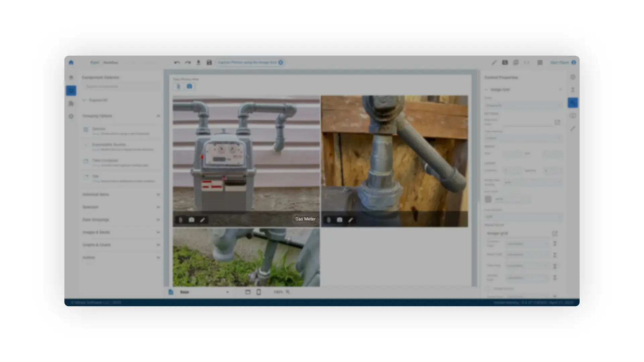Viewport: 644px width, 362px height.
Task: Switch preview back to desktop view
Action: tap(248, 292)
